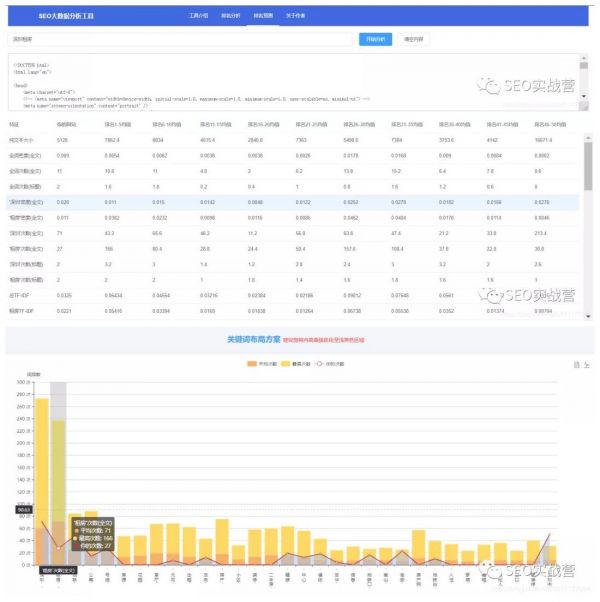Click the 清空内容 button
This screenshot has height=602, width=600.
413,39
